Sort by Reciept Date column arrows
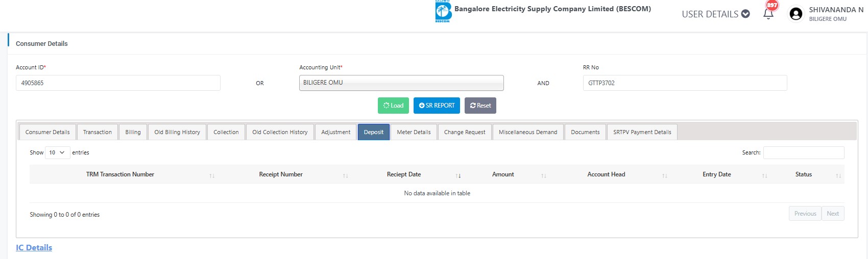 459,175
